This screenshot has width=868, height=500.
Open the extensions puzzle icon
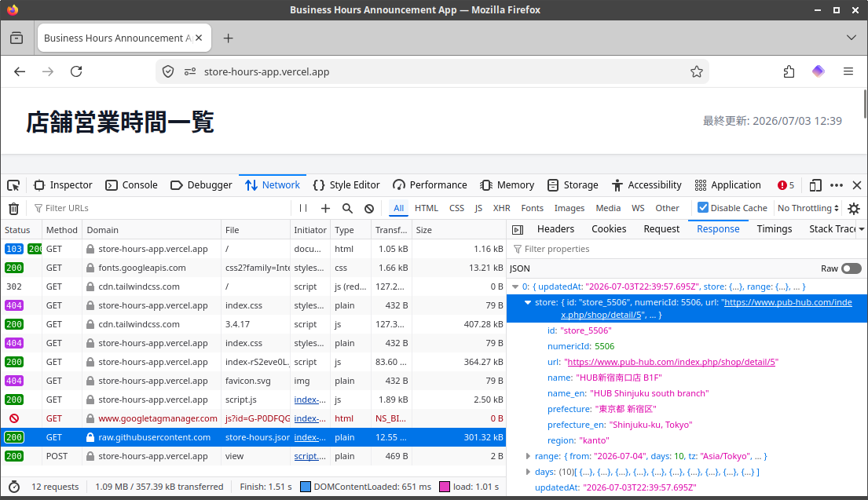click(789, 71)
